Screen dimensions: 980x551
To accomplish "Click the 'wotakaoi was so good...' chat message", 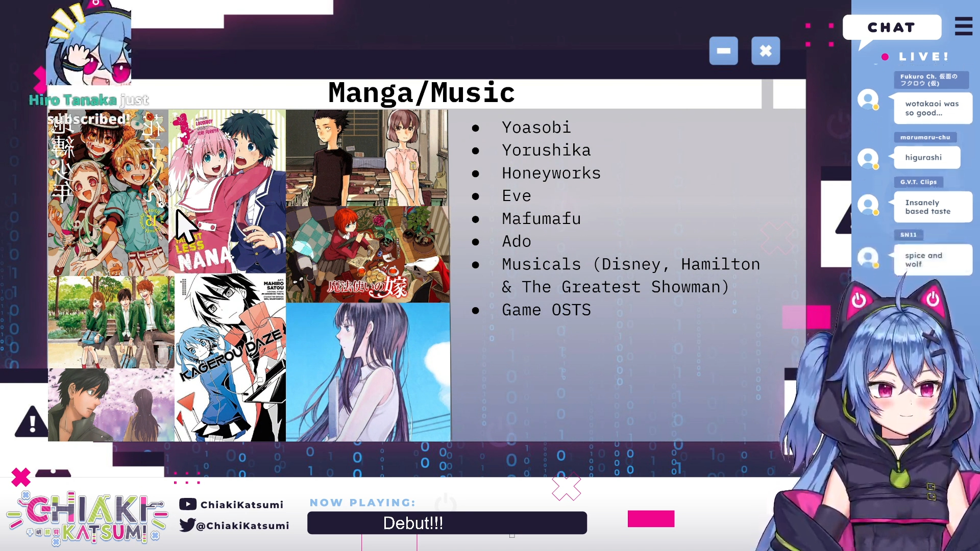I will tap(933, 108).
